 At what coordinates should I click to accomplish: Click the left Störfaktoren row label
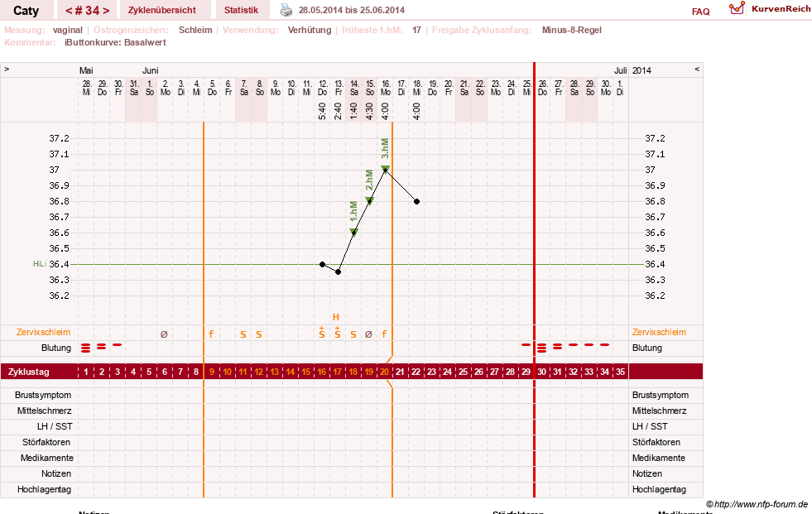pyautogui.click(x=46, y=442)
